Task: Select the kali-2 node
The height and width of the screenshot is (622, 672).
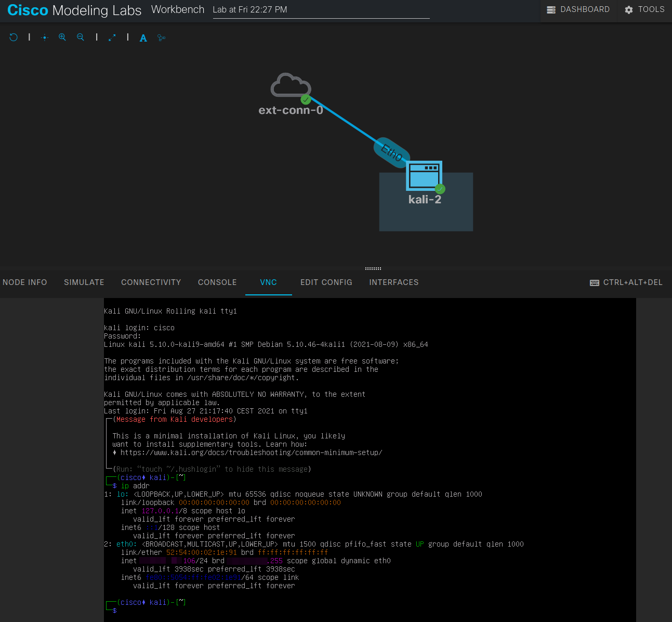Action: 424,176
